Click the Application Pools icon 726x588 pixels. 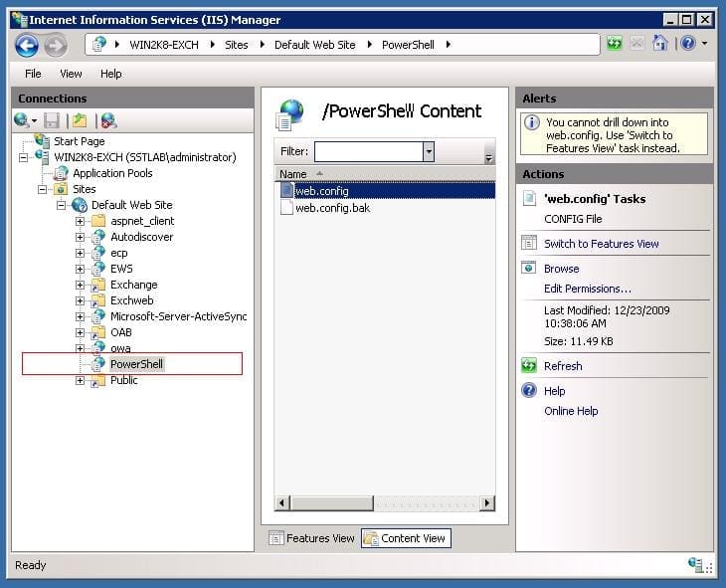click(x=61, y=173)
